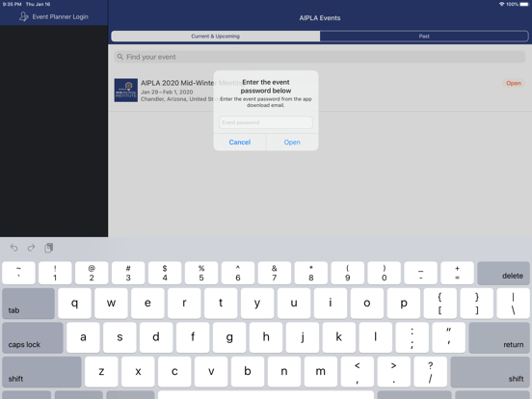Tap the minus/underscore key
532x399 pixels.
[x=421, y=273]
